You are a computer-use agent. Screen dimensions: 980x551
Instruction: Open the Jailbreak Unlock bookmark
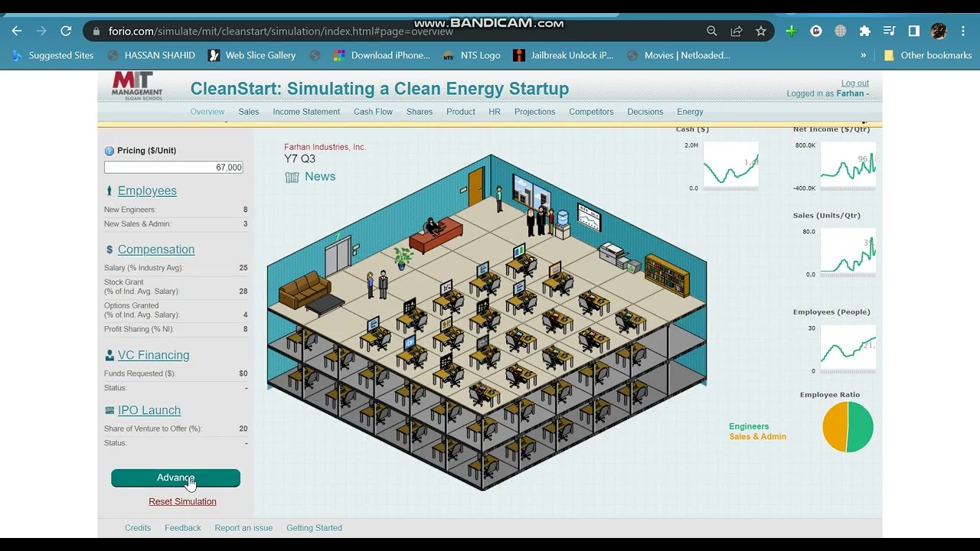click(x=563, y=55)
